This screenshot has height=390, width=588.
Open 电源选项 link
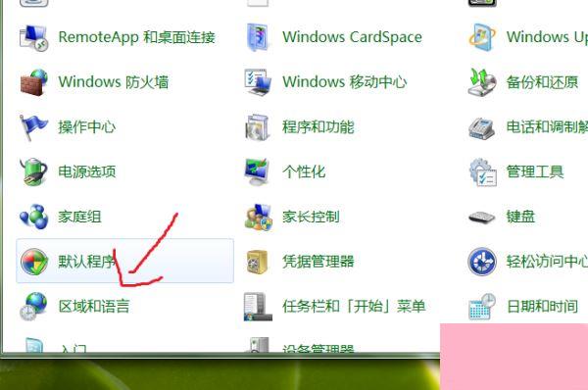point(86,171)
